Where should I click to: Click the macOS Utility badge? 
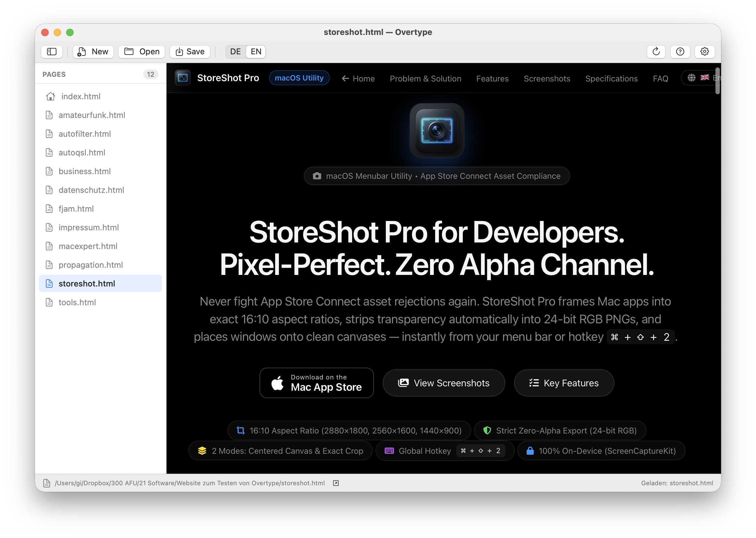point(299,78)
